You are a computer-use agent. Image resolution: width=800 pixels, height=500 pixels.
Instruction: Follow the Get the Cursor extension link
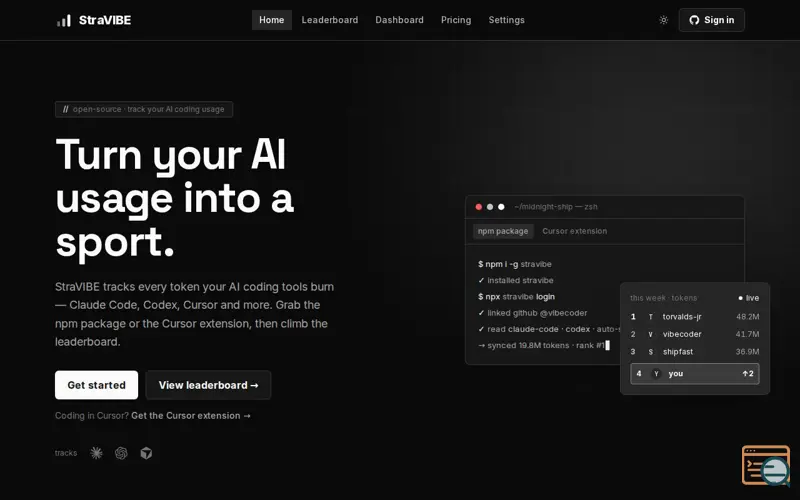click(191, 416)
